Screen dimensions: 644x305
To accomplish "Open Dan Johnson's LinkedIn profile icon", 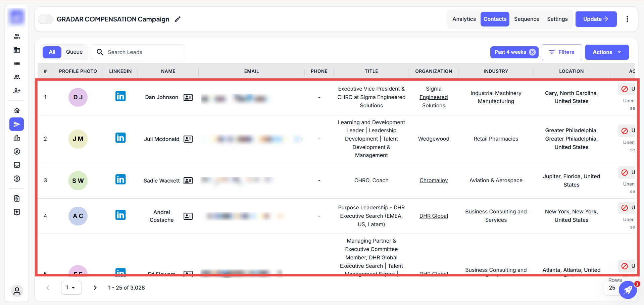I will point(120,96).
